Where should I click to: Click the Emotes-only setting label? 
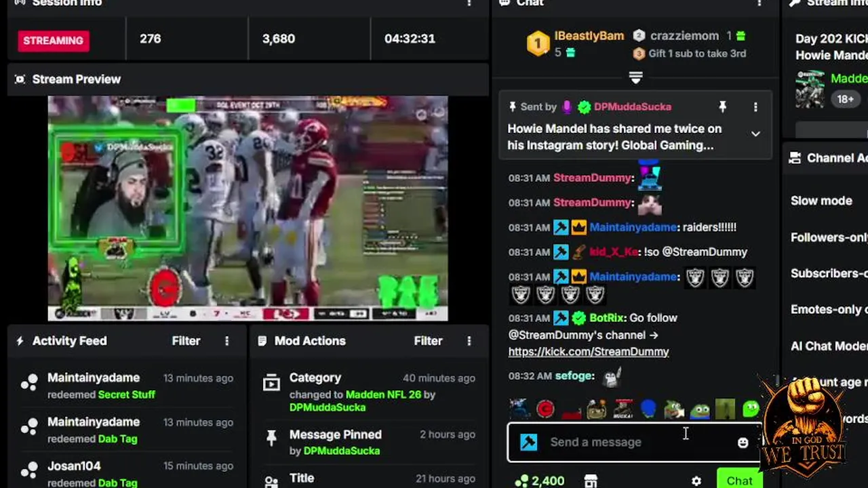[829, 309]
